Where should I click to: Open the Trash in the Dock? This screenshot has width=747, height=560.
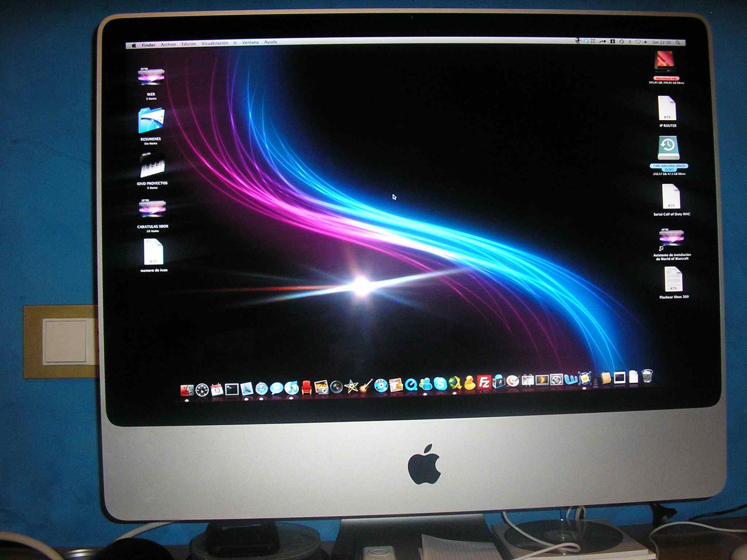pyautogui.click(x=647, y=376)
